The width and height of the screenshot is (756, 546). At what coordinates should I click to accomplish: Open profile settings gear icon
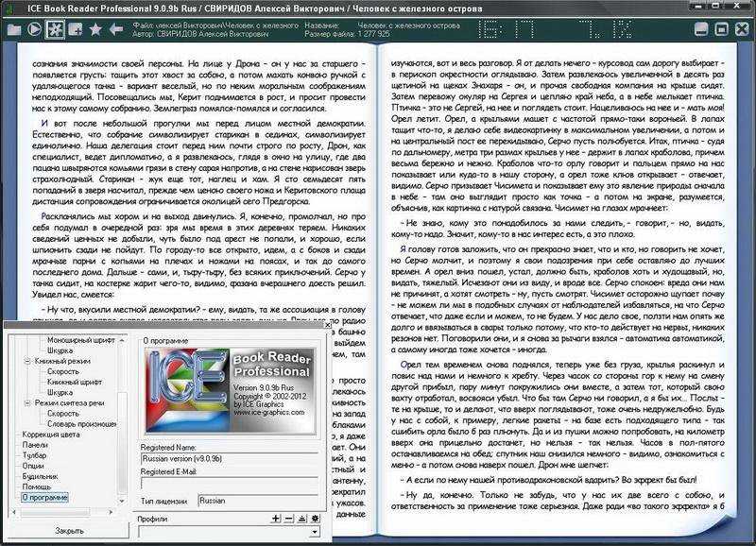(x=316, y=519)
